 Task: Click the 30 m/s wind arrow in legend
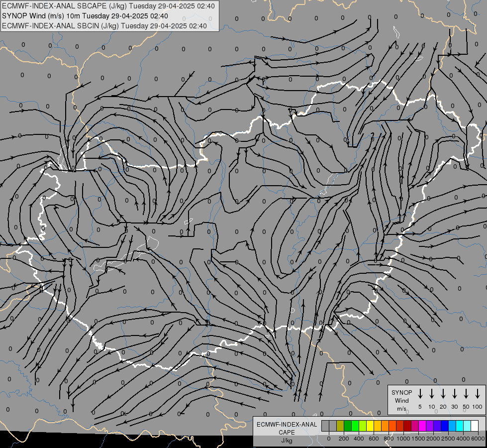[454, 394]
